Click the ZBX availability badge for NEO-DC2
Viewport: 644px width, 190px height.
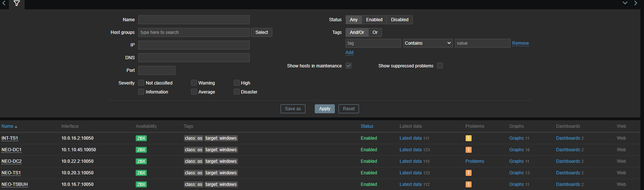click(x=141, y=161)
